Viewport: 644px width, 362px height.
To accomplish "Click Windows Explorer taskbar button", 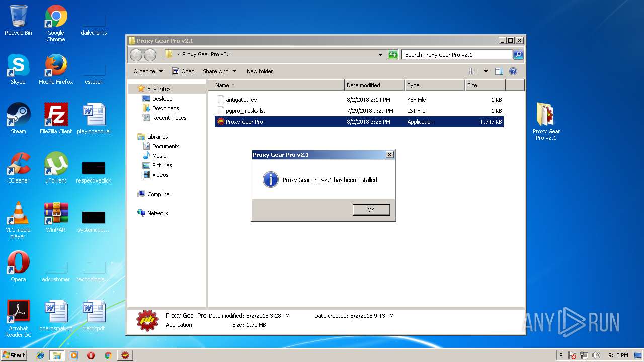I will [57, 355].
